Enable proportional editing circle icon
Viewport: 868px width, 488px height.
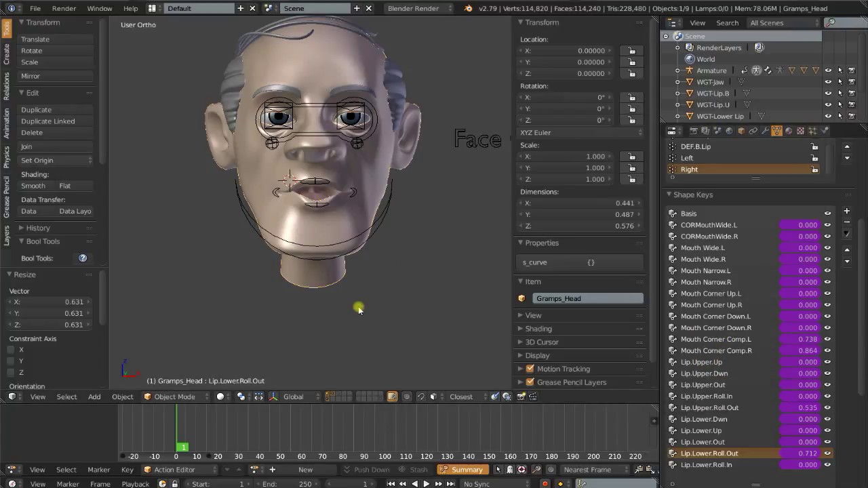[407, 396]
